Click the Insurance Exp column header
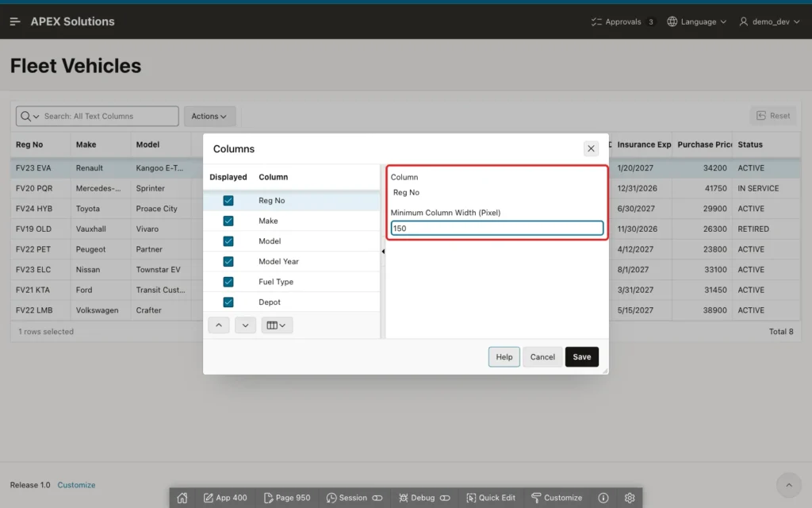The width and height of the screenshot is (812, 508). click(642, 144)
